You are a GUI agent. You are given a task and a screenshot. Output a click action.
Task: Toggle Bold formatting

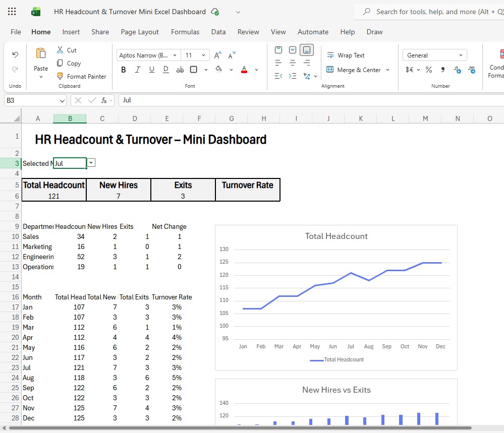pos(123,70)
